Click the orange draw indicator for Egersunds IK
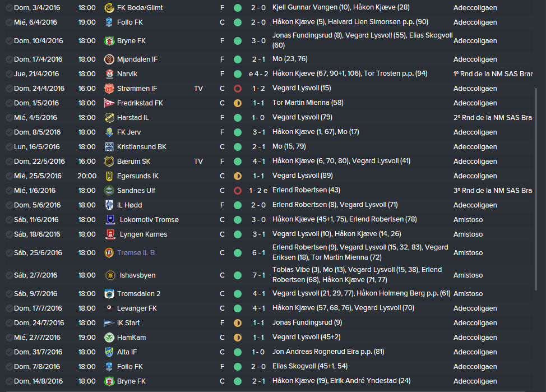This screenshot has width=546, height=392. 238,176
